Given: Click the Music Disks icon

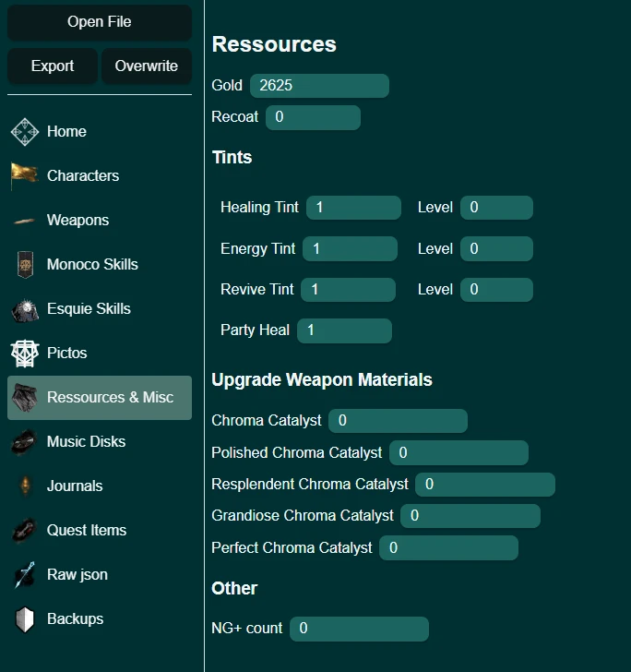Looking at the screenshot, I should tap(25, 442).
